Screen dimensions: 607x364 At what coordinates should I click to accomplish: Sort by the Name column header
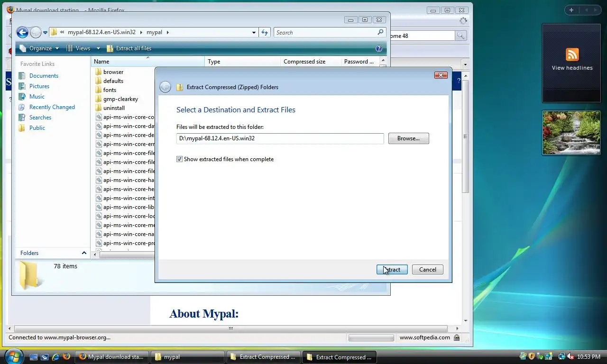(147, 62)
